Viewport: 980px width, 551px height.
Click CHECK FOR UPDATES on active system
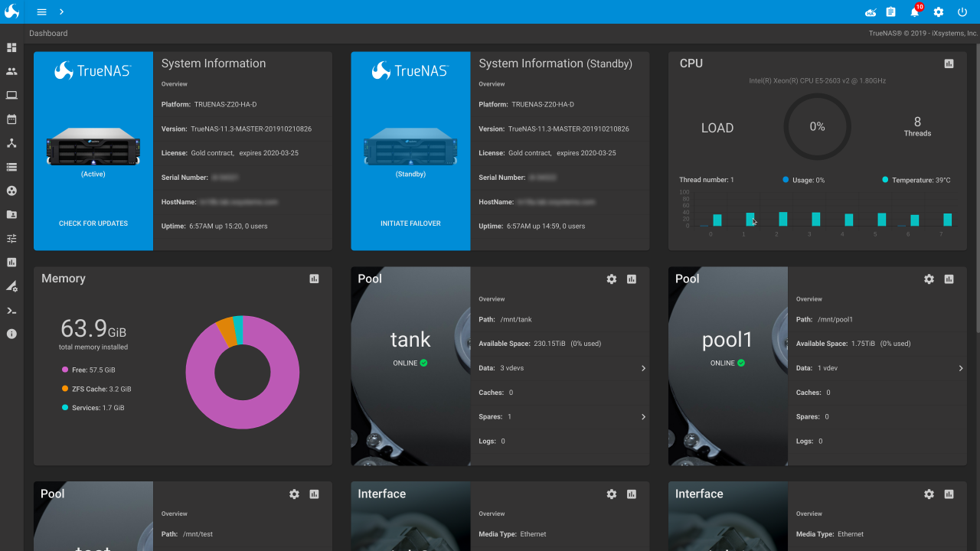93,223
